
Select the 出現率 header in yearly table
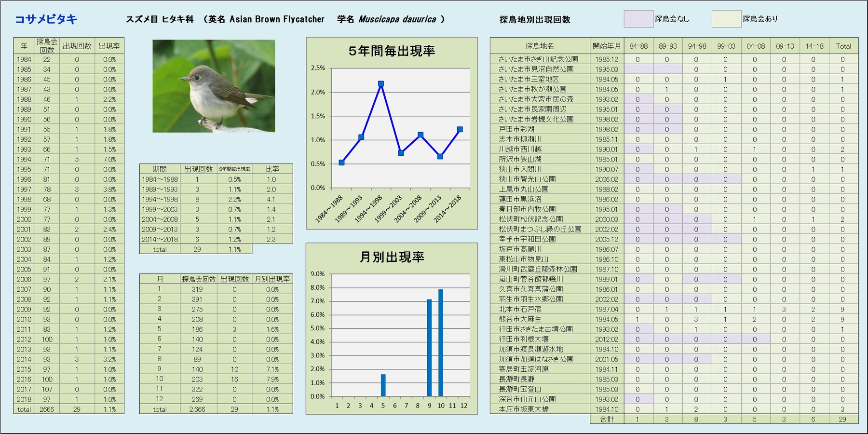tap(109, 46)
